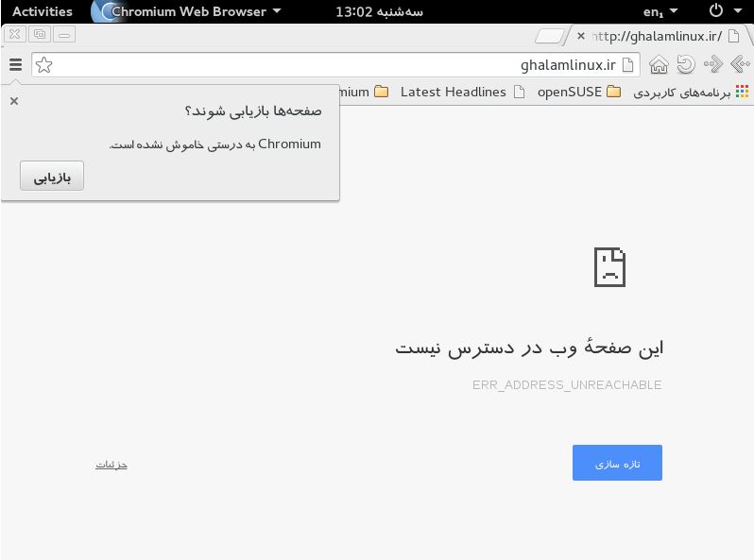Open a new tab with the tab button
Image resolution: width=754 pixels, height=560 pixels.
tap(550, 36)
